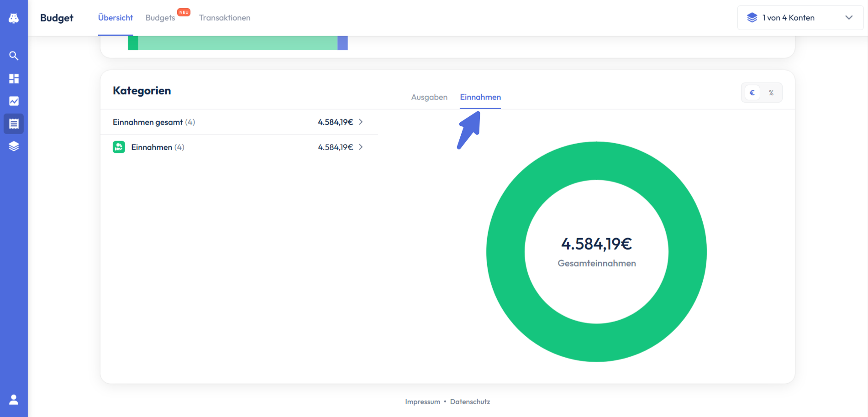Open the Transaktionen tab
The width and height of the screenshot is (868, 417).
point(224,18)
